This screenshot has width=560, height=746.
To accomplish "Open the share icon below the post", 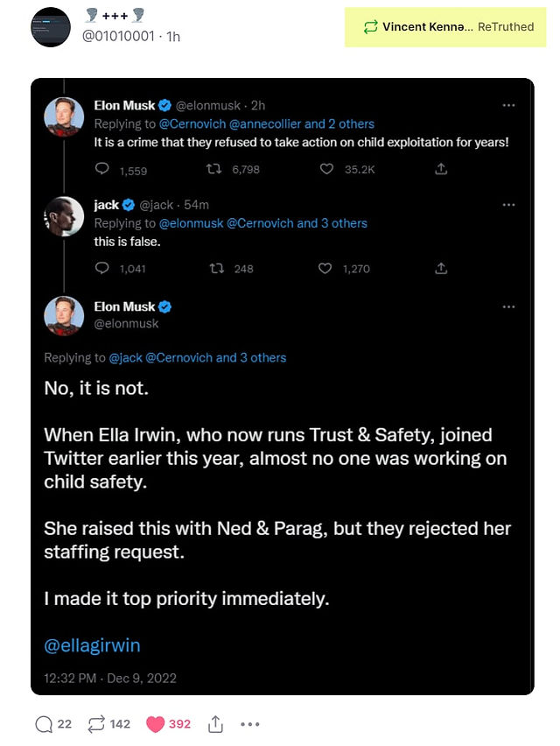I will click(x=215, y=723).
